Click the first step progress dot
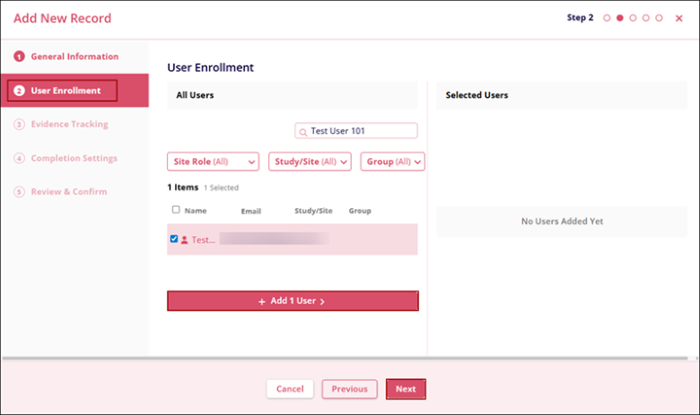The width and height of the screenshot is (700, 415). click(x=606, y=18)
